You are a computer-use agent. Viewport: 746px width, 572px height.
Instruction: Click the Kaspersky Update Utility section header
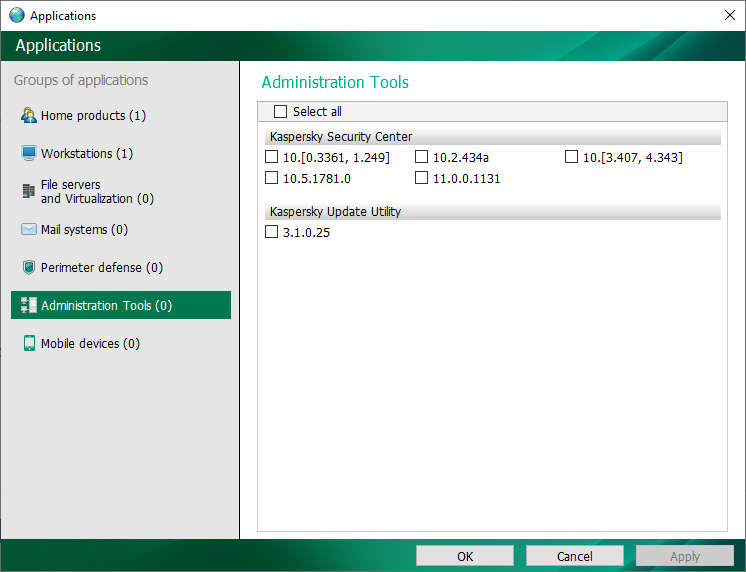pyautogui.click(x=493, y=211)
